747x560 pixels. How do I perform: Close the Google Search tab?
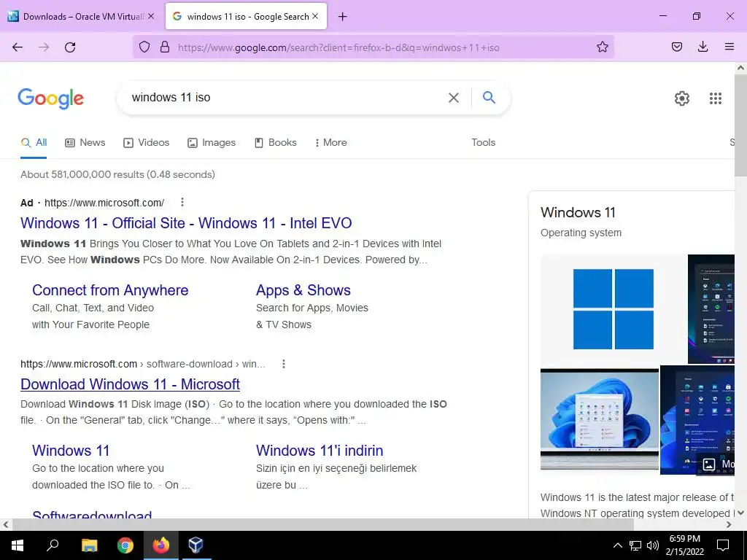coord(315,16)
